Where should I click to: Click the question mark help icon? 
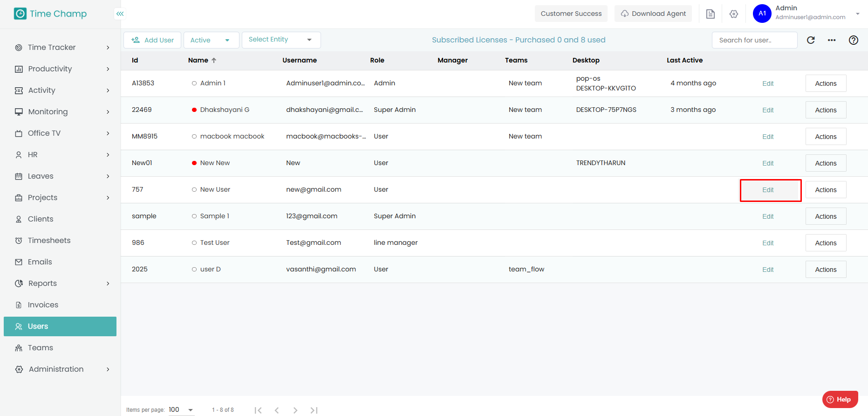click(853, 40)
